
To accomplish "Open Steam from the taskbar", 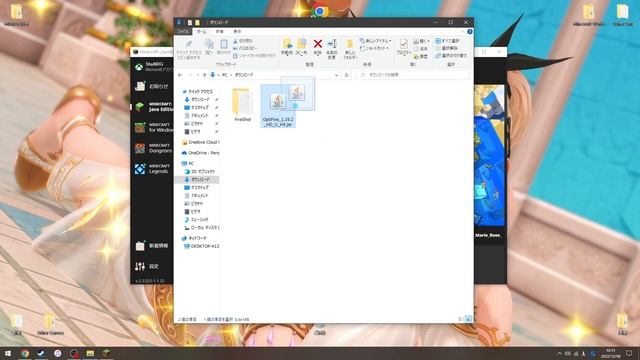I will point(41,353).
